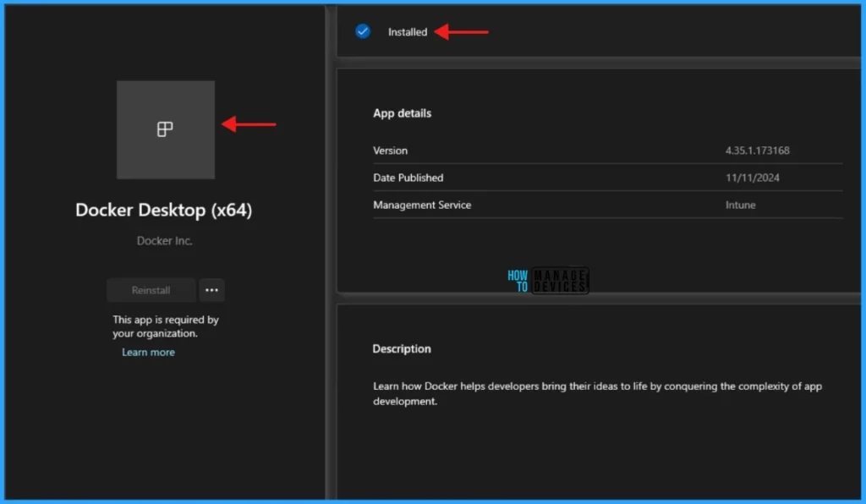Viewport: 866px width, 504px height.
Task: Click the Docker Desktop (x64) title
Action: 163,210
